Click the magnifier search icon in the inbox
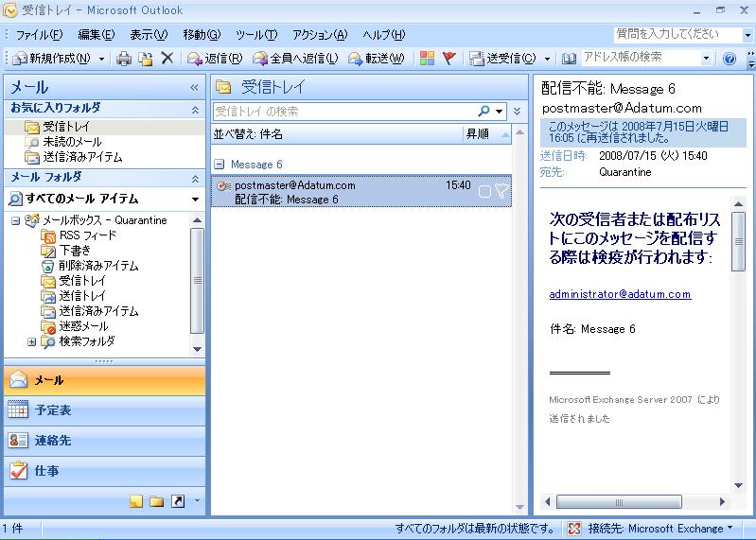This screenshot has height=540, width=756. (483, 112)
